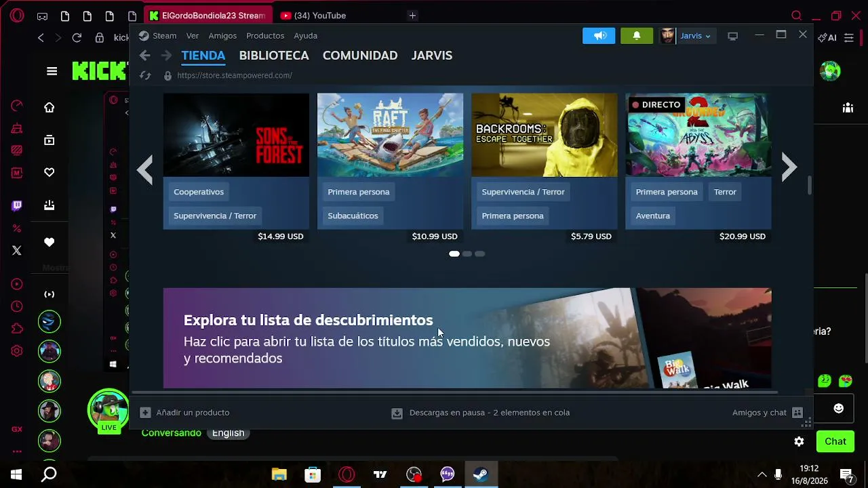This screenshot has height=488, width=868.
Task: Open a new Opera tab
Action: tap(412, 16)
